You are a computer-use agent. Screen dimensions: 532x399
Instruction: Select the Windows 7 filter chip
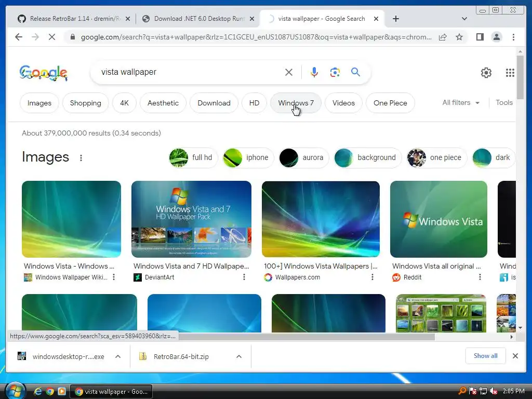coord(296,103)
